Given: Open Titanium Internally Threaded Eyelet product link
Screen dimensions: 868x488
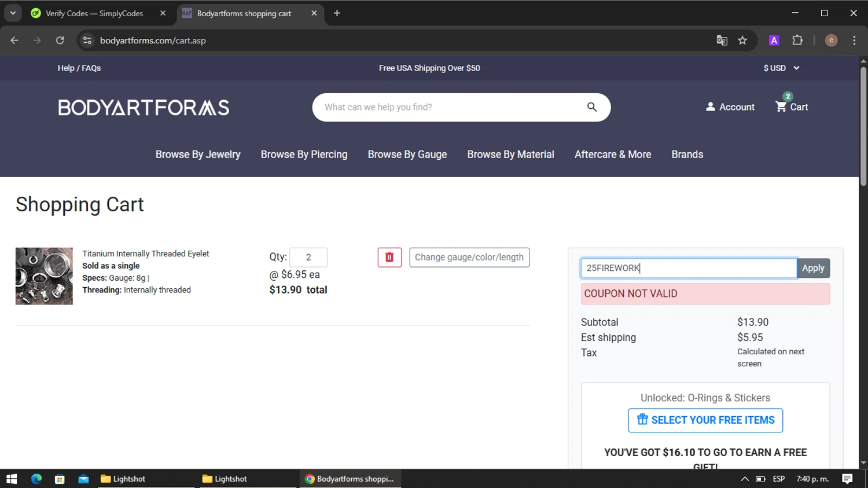Looking at the screenshot, I should (146, 254).
